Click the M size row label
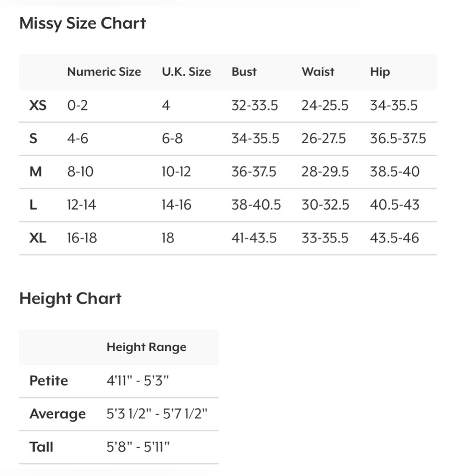 tap(36, 172)
